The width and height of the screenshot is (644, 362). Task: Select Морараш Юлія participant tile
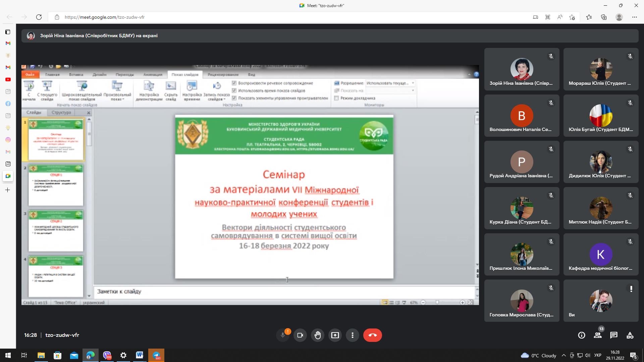601,69
